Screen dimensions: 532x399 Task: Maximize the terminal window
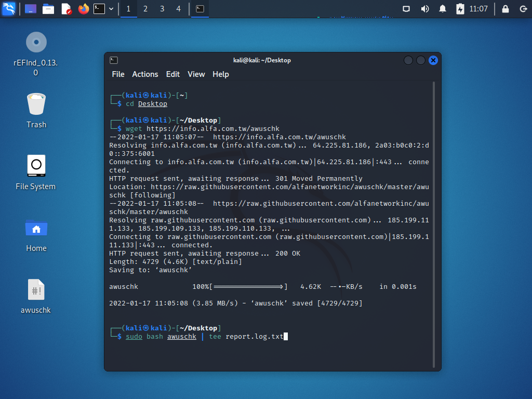point(421,60)
